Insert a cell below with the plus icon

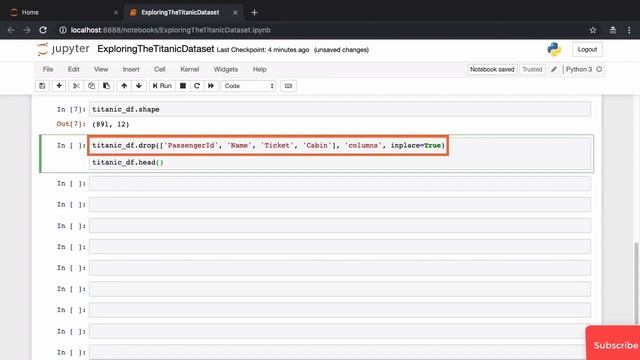point(59,86)
